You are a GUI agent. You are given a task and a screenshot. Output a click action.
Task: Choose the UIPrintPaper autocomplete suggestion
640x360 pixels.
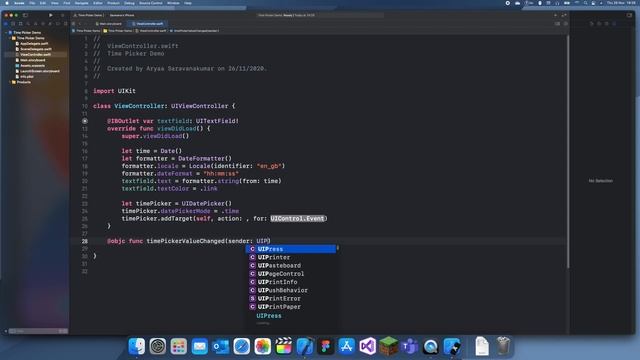click(291, 307)
